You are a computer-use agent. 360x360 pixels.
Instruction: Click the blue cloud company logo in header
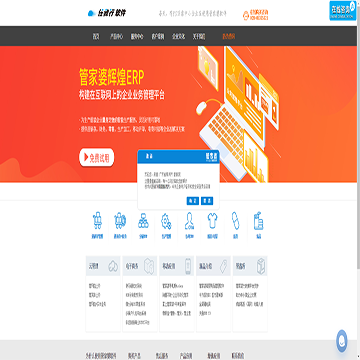tap(107, 13)
